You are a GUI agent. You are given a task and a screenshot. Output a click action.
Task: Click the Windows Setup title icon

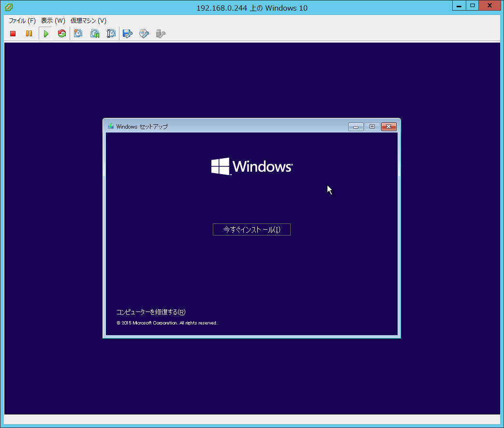coord(111,126)
